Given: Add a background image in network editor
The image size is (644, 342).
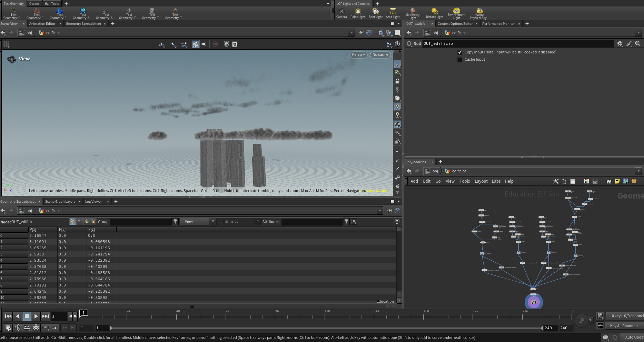Looking at the screenshot, I should (x=625, y=181).
